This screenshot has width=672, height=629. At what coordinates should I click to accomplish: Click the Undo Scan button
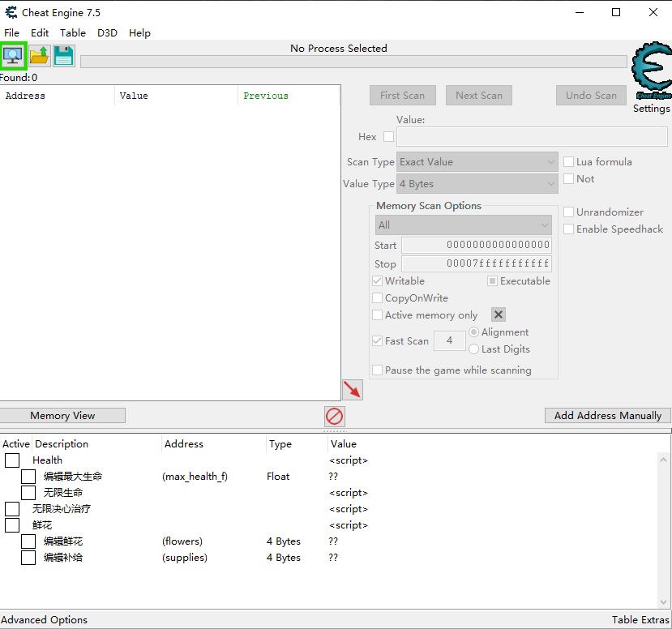(591, 95)
